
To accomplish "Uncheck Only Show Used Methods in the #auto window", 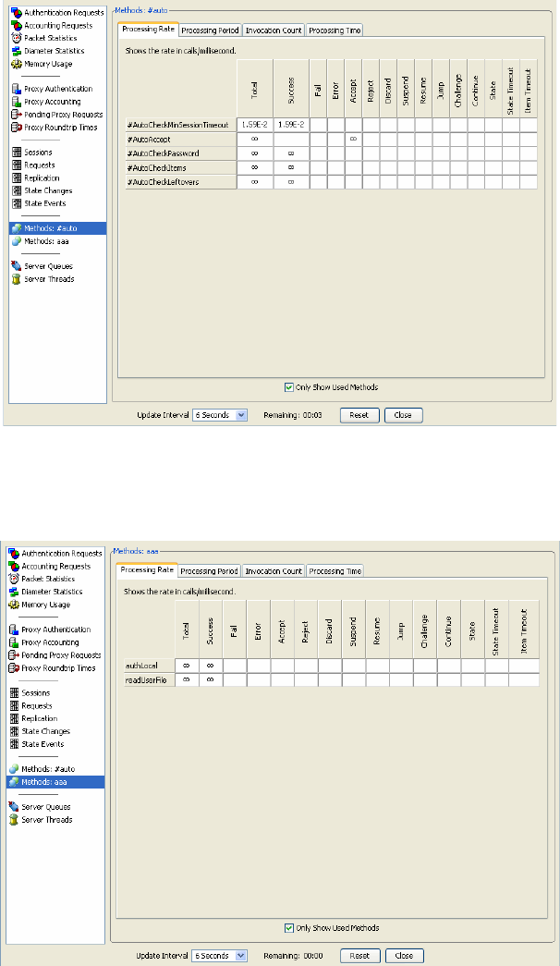I will [291, 387].
